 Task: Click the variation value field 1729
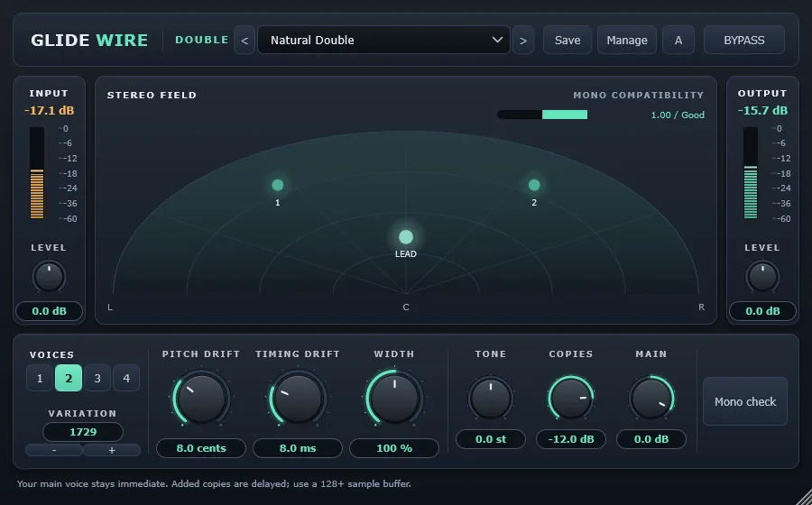pyautogui.click(x=83, y=432)
